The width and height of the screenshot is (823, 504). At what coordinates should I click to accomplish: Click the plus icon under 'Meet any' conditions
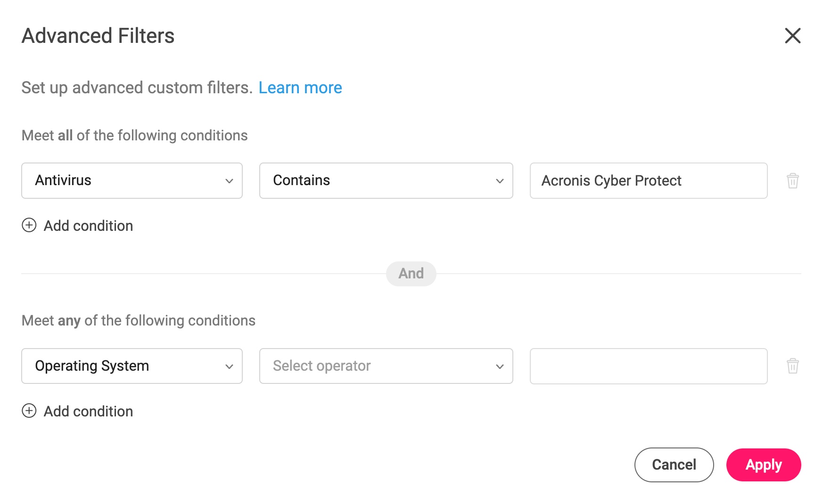coord(29,411)
